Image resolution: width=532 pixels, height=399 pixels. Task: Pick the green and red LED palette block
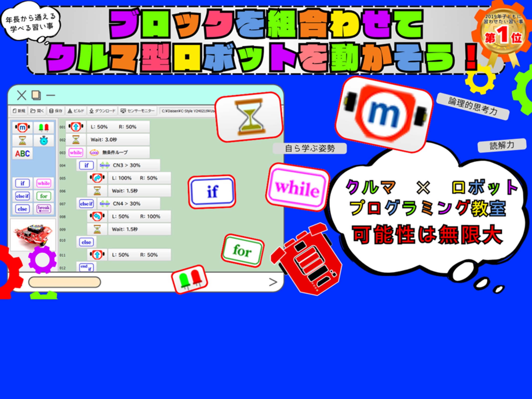click(44, 128)
